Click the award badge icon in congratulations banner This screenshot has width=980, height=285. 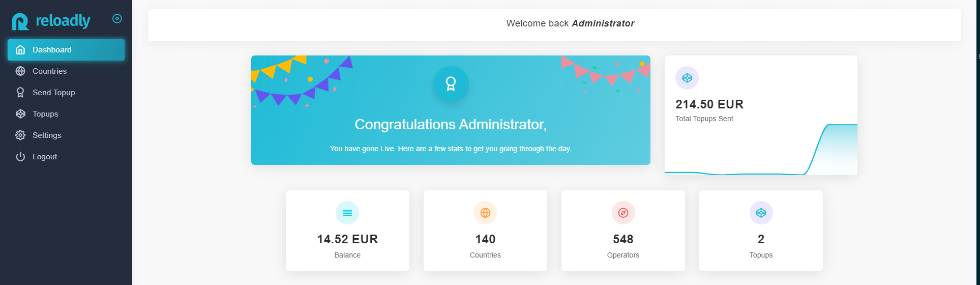(x=451, y=83)
